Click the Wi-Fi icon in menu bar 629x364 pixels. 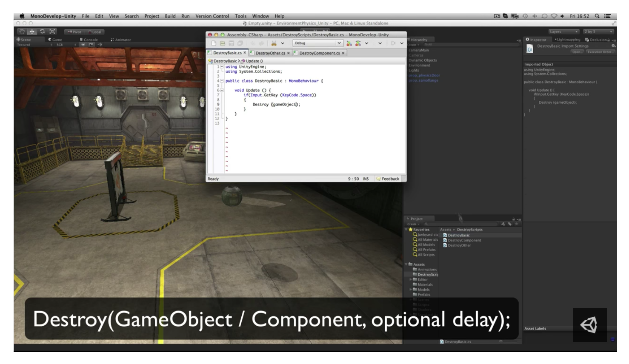click(x=554, y=16)
